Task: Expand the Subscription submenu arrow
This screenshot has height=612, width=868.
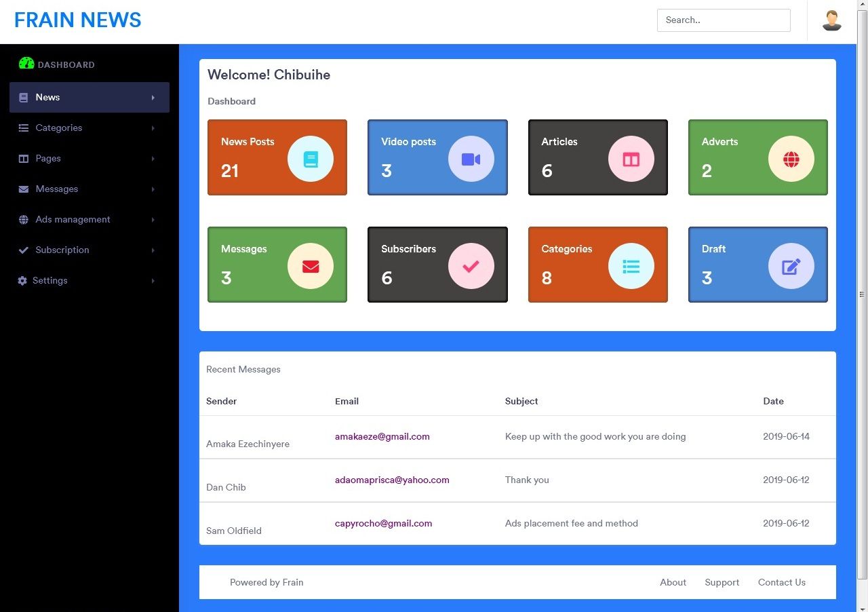Action: (153, 250)
